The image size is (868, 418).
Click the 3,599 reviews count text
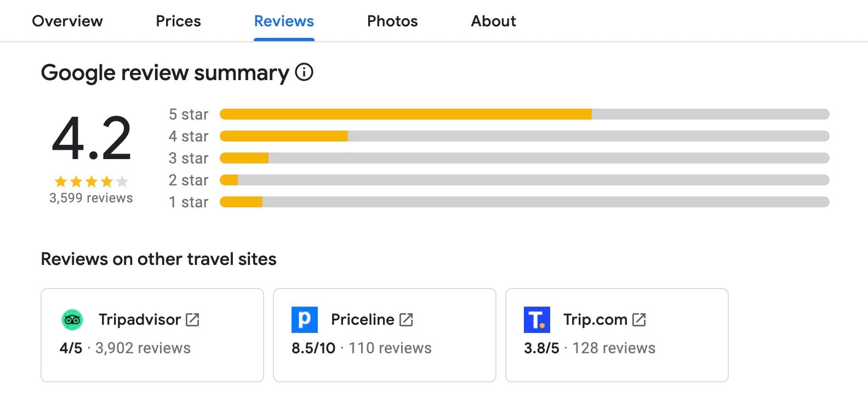91,198
